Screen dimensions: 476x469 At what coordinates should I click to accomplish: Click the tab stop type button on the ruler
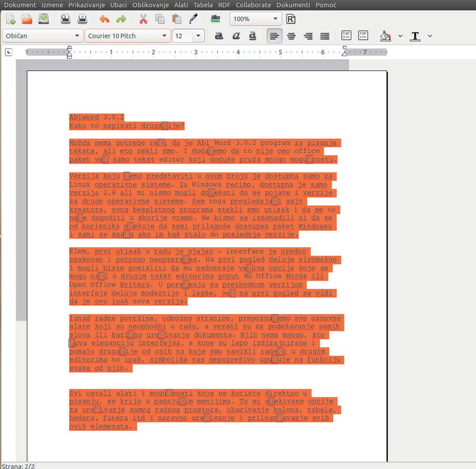point(9,52)
